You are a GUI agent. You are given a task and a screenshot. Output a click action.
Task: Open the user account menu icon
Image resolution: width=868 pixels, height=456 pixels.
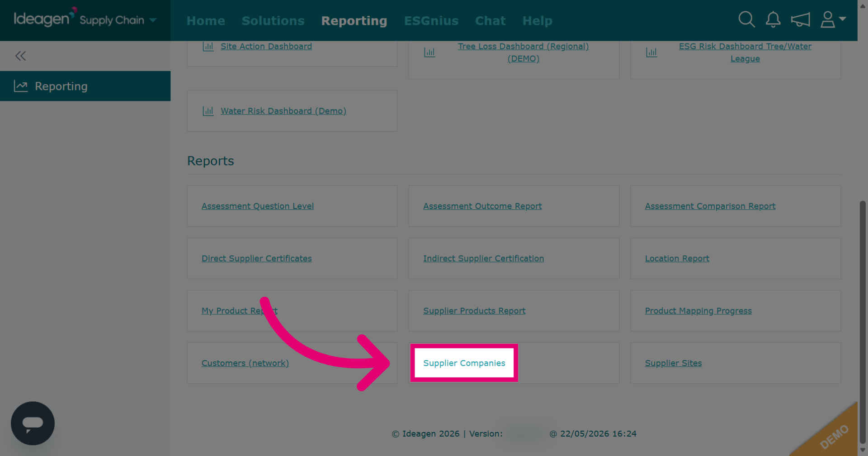click(833, 19)
